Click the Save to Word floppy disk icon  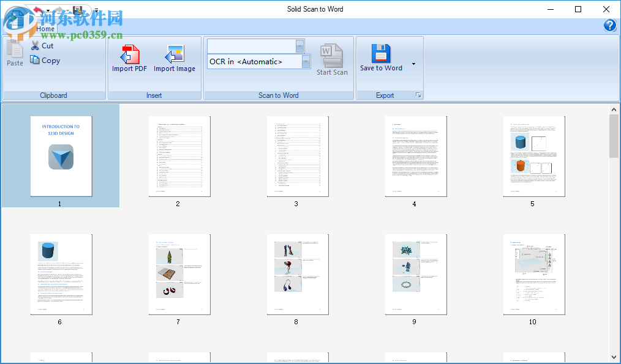(380, 54)
